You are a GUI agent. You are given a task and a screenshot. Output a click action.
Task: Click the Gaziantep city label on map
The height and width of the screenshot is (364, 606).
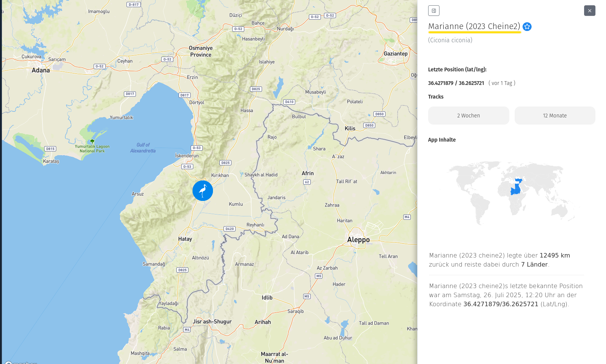(x=395, y=54)
